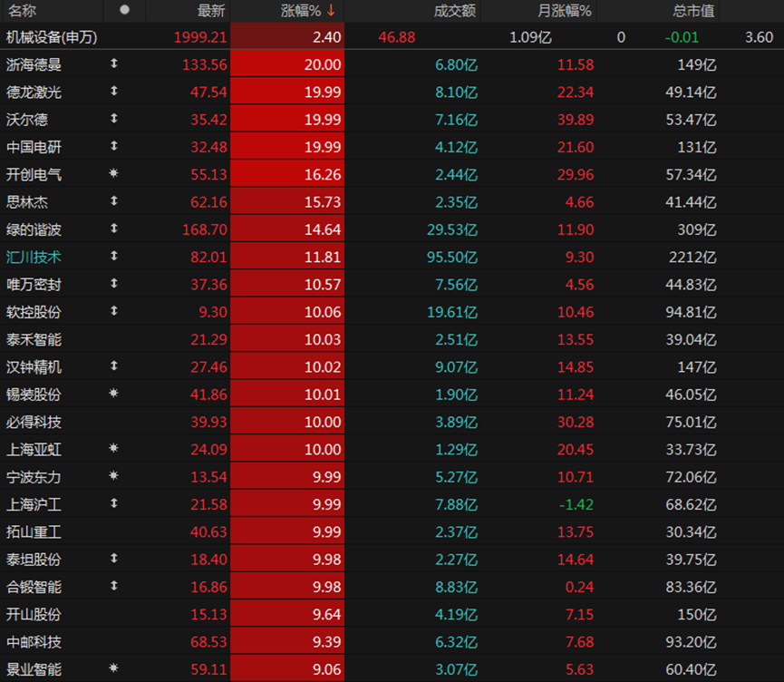Select the 宁波东力 stock name
784x682 pixels.
[x=34, y=477]
